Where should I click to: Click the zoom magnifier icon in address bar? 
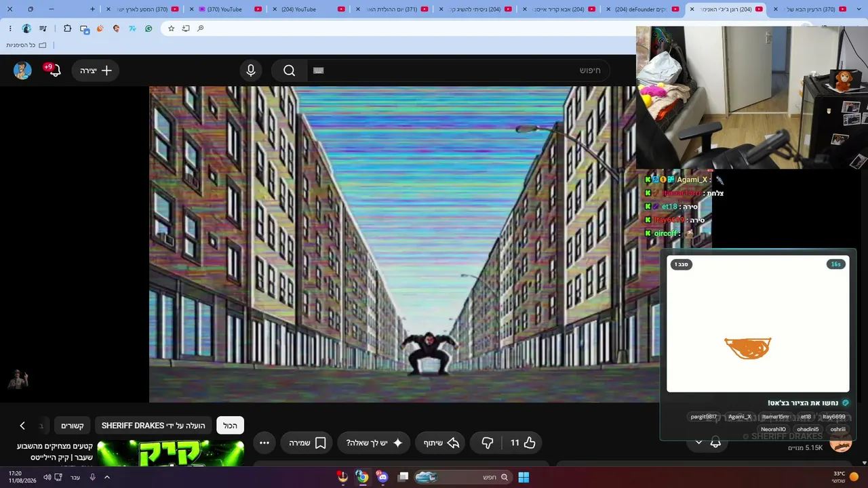tap(200, 28)
